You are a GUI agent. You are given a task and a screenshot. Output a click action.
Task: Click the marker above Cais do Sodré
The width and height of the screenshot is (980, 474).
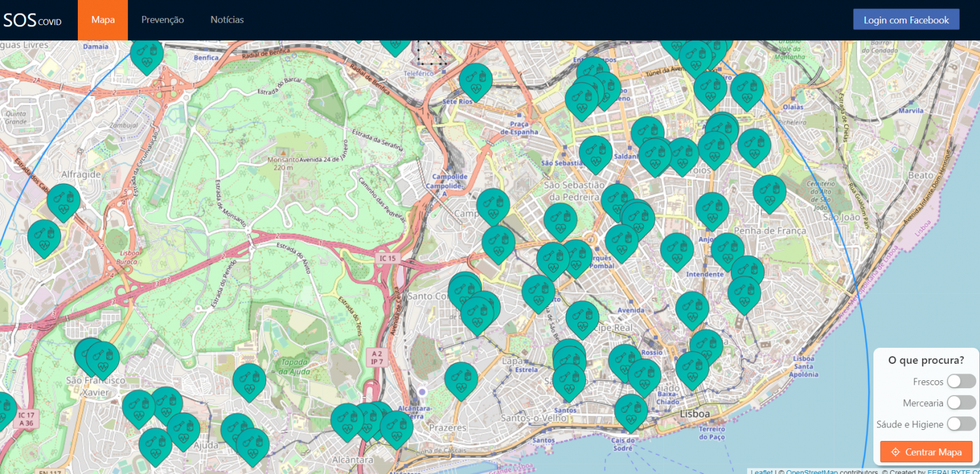pos(631,412)
